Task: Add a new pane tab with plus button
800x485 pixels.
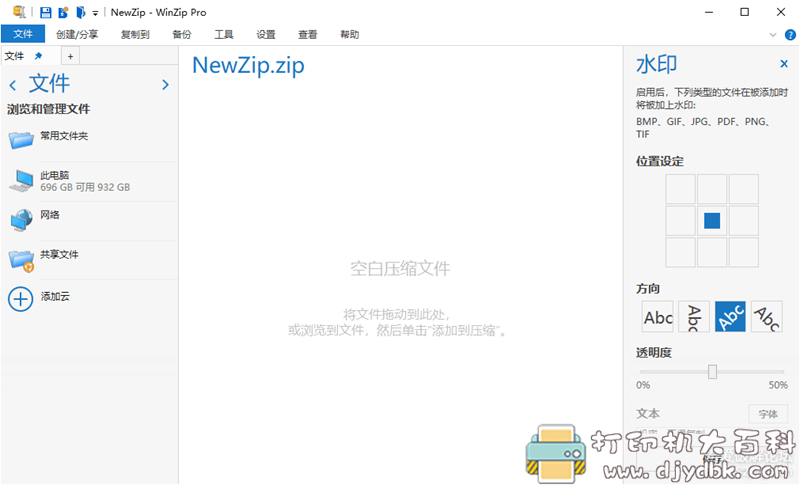Action: click(70, 57)
